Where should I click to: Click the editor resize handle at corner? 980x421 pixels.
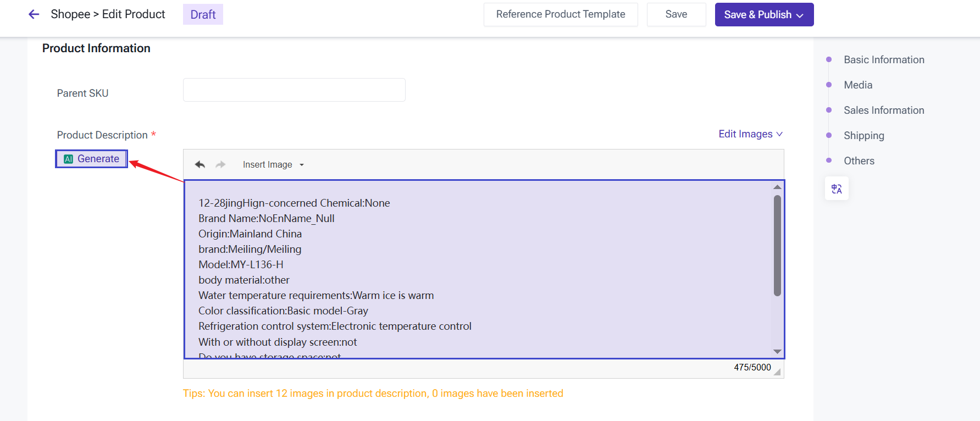(777, 372)
